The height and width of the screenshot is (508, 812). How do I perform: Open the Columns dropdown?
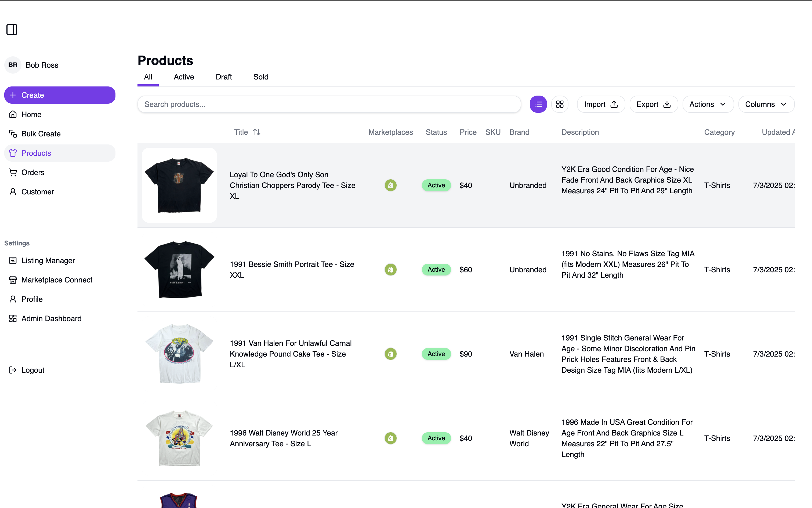(766, 104)
